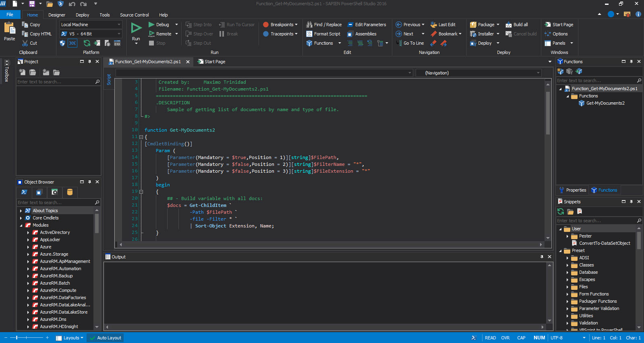Click the zoom slider handle in status bar
644x343 pixels.
point(17,338)
